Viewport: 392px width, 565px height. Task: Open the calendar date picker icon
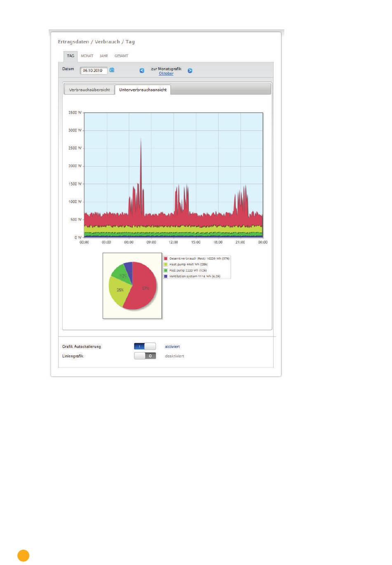112,70
